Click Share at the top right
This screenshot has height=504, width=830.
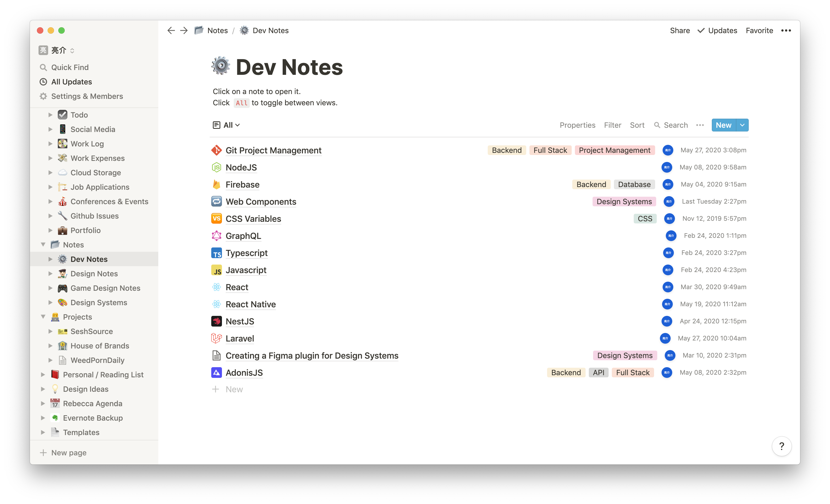click(x=679, y=30)
